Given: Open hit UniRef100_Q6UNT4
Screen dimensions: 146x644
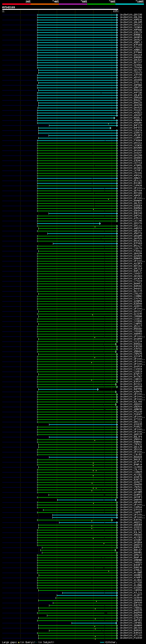Looking at the screenshot, I should click(x=131, y=37).
